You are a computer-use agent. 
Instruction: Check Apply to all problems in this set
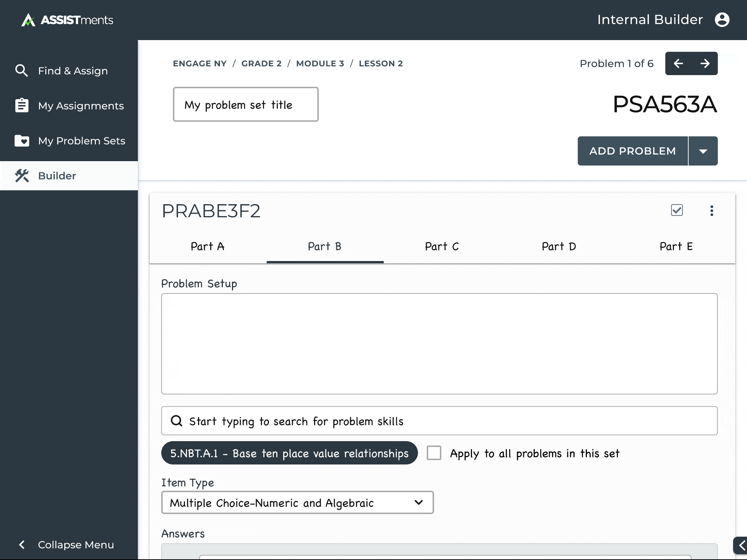[x=434, y=453]
